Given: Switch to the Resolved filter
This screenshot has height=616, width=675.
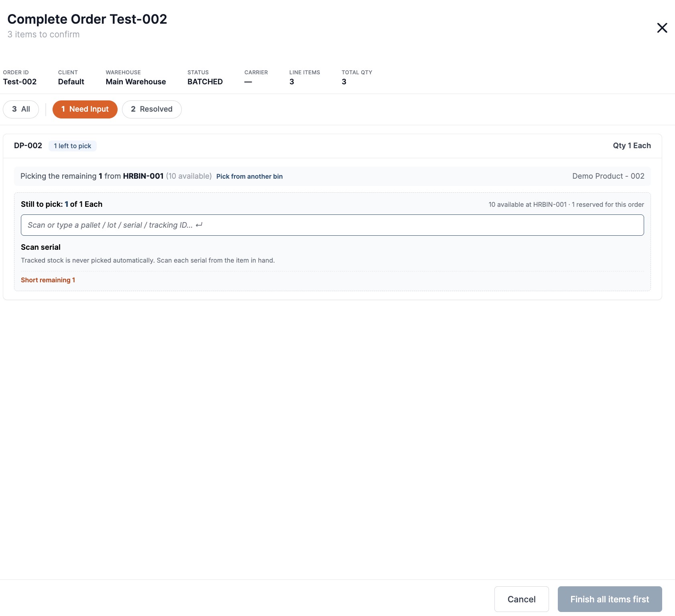Looking at the screenshot, I should pyautogui.click(x=152, y=109).
